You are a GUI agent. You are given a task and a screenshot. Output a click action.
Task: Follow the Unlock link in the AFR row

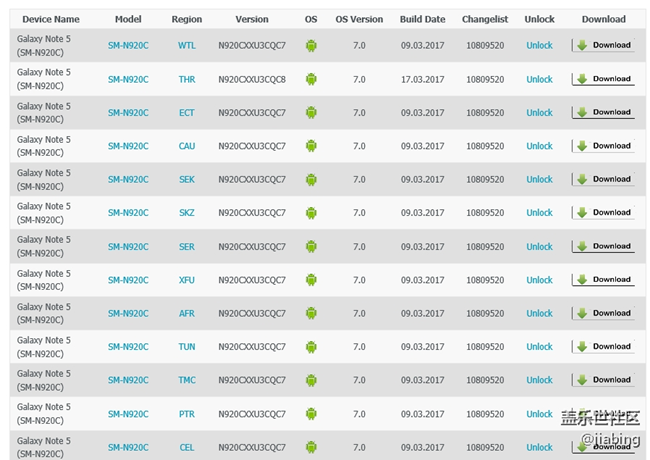pos(539,313)
